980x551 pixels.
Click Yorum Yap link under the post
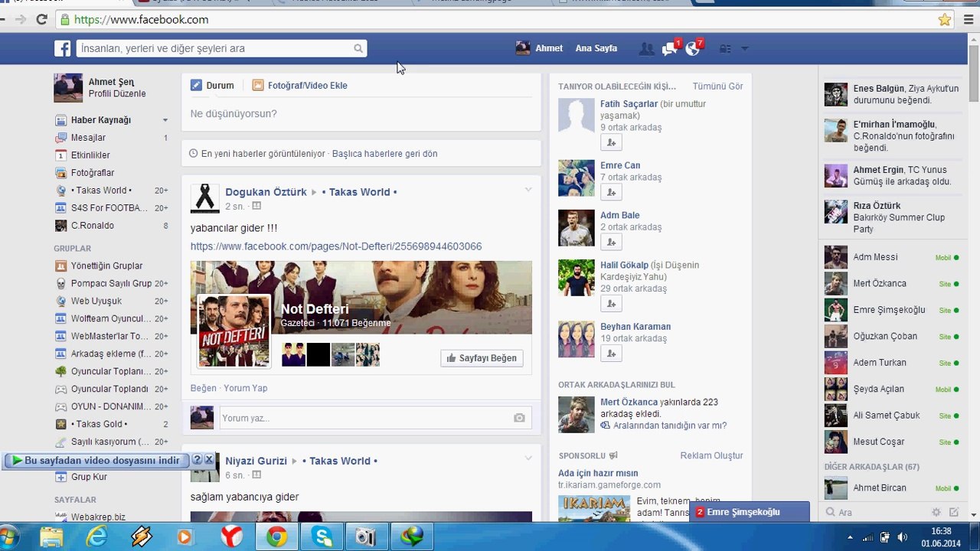[x=245, y=388]
